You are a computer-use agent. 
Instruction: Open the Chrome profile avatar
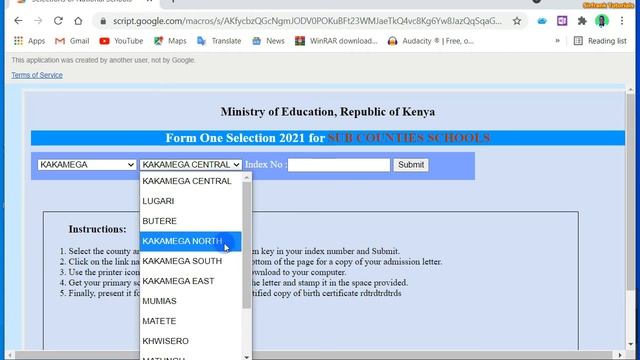pos(602,21)
